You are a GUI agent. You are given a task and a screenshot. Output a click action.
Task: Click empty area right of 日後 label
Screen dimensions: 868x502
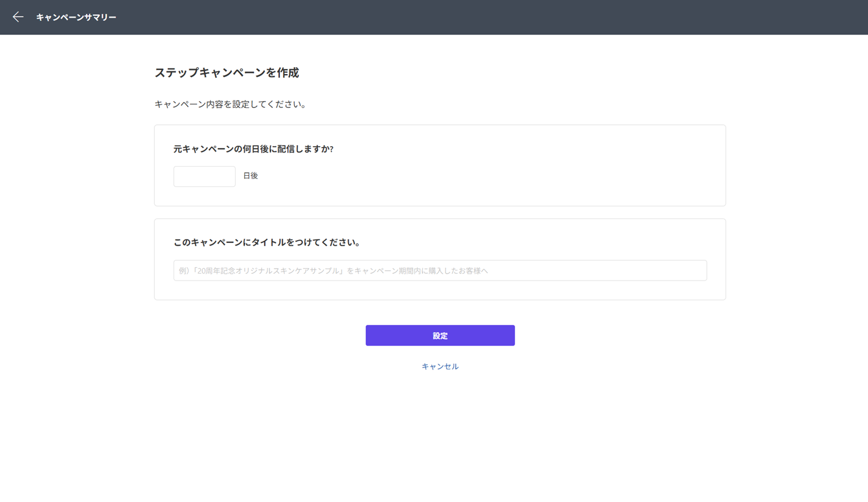click(x=452, y=176)
